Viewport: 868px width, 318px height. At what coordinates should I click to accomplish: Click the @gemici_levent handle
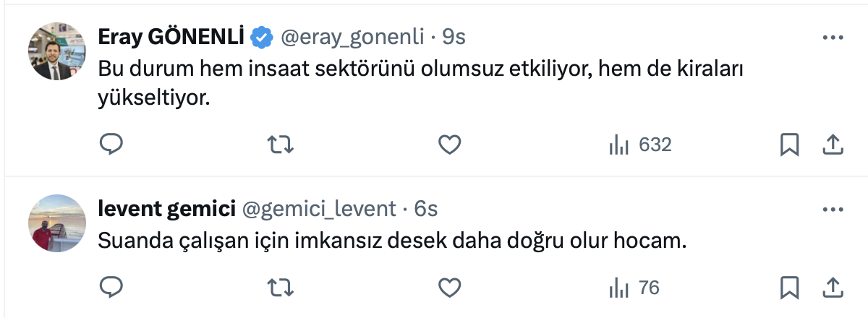point(318,209)
